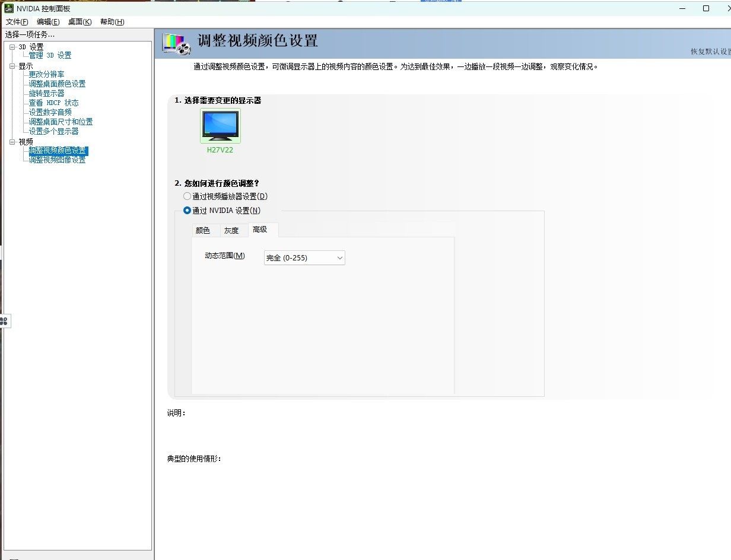731x560 pixels.
Task: Click the NVIDIA logo icon in title bar
Action: [x=9, y=9]
